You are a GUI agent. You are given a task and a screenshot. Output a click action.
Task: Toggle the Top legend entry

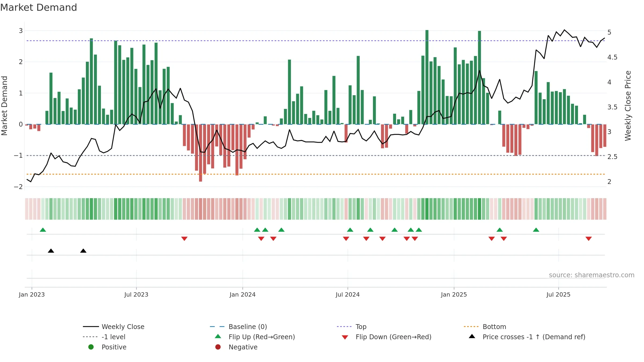pyautogui.click(x=352, y=327)
